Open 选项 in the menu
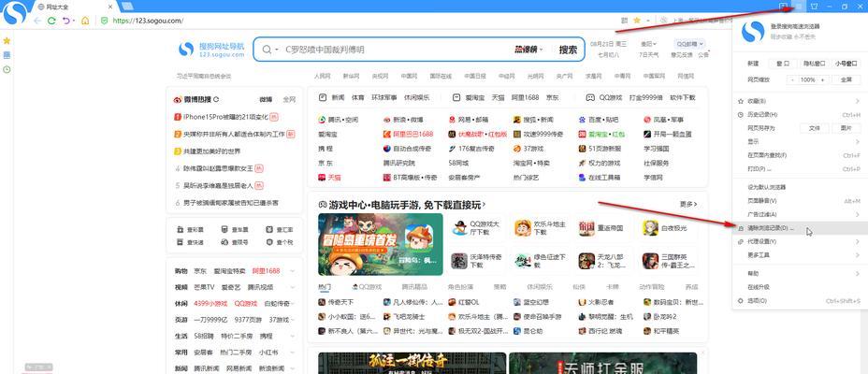Image resolution: width=868 pixels, height=374 pixels. point(800,301)
